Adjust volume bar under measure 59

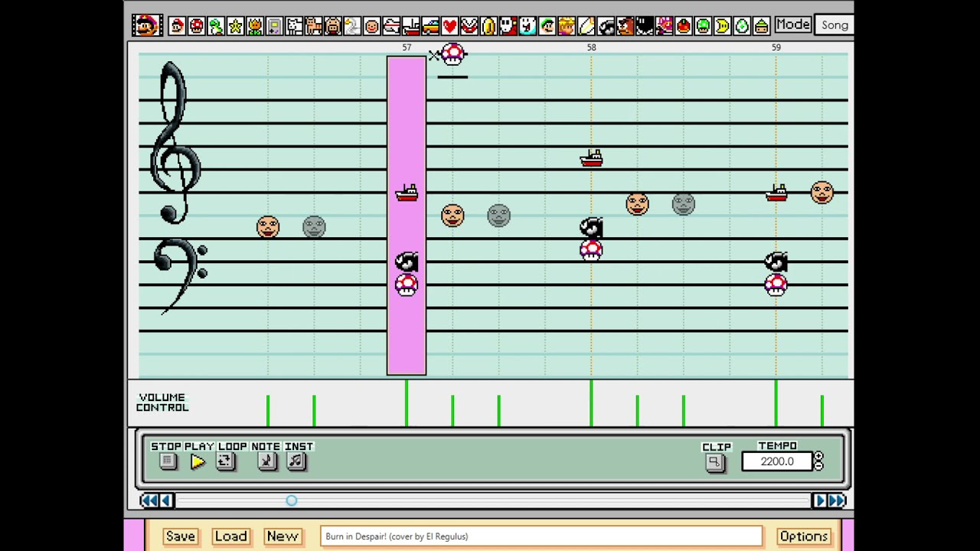pos(776,403)
